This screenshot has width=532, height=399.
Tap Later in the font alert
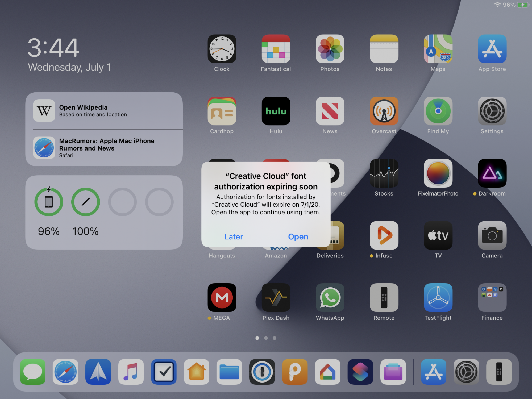(234, 236)
